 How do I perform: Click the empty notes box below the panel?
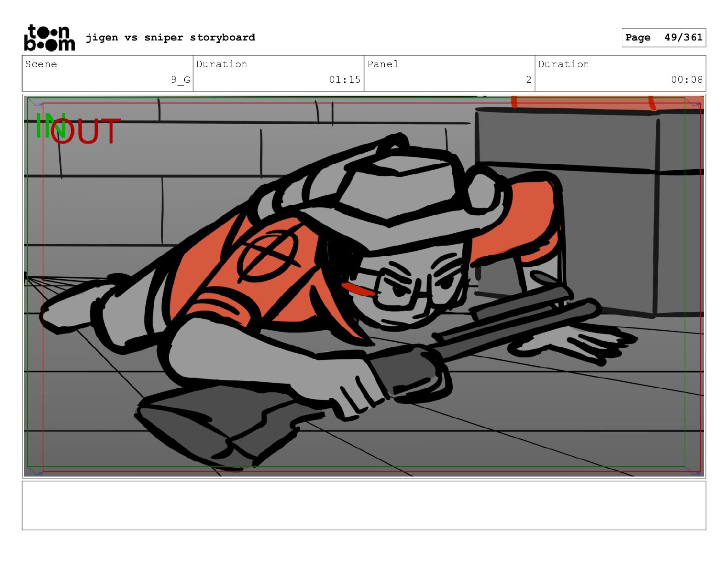(x=364, y=506)
